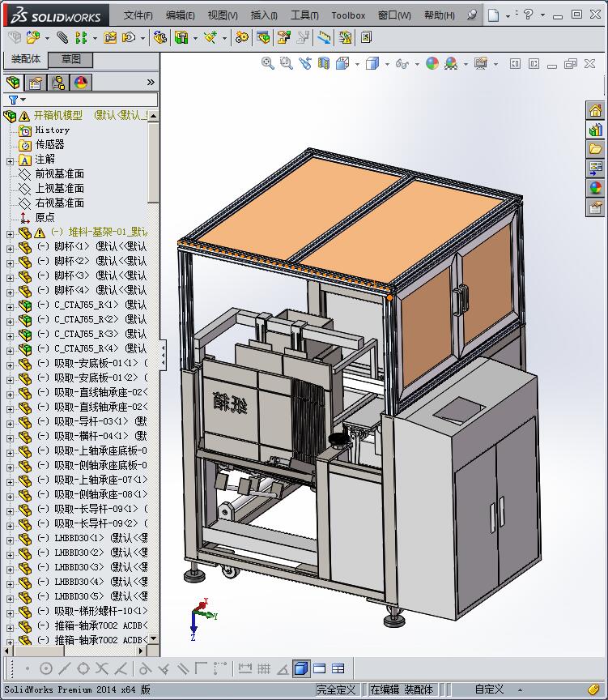Open the View Palette task pane icon
This screenshot has width=608, height=700.
point(595,169)
